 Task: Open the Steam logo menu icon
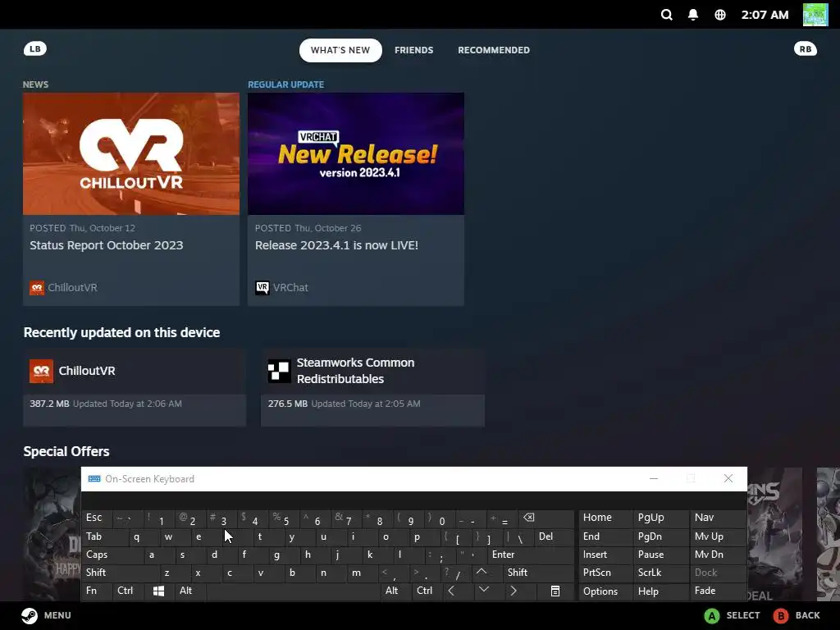30,615
